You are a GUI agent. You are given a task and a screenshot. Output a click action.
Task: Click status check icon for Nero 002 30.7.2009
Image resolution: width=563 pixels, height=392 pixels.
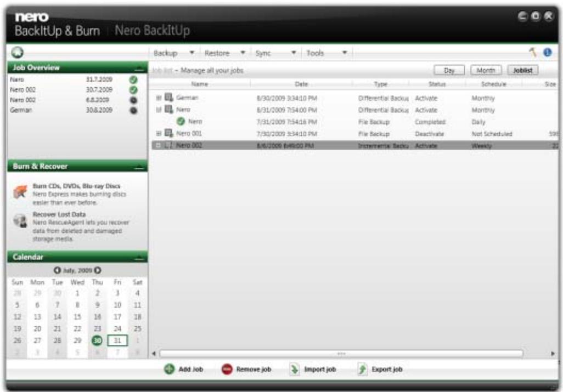point(133,90)
